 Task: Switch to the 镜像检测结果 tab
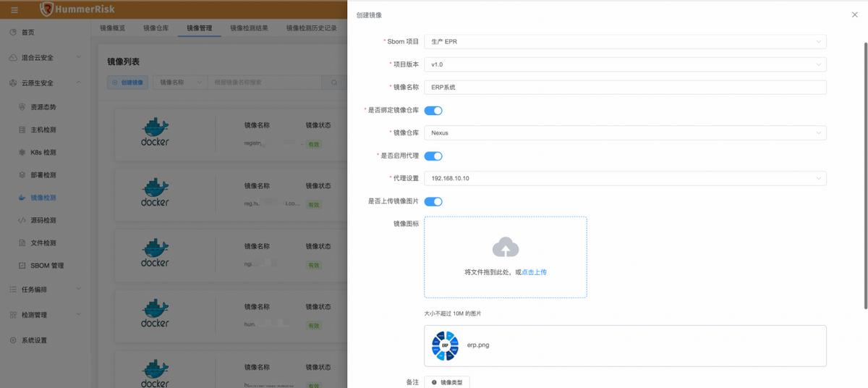(249, 28)
